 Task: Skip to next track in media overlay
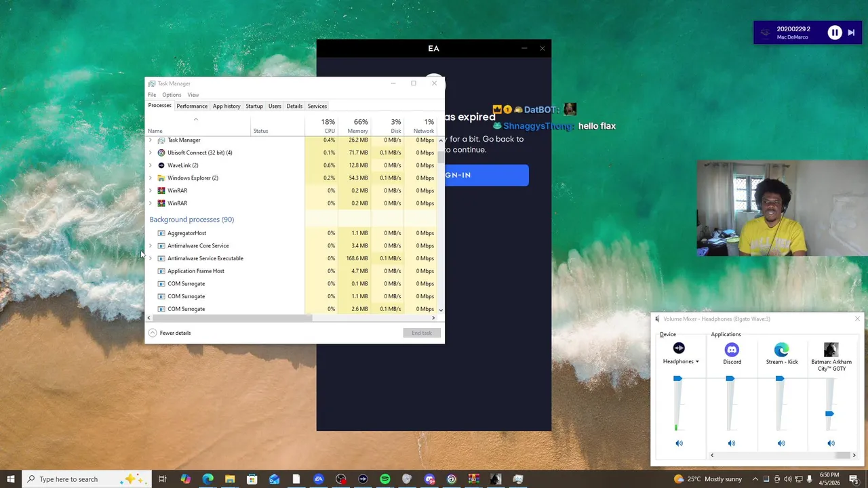coord(852,33)
